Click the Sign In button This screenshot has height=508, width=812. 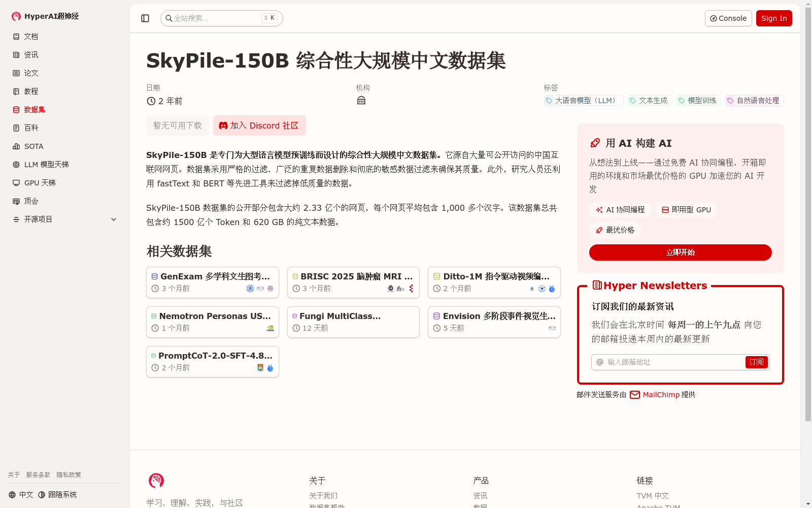[x=774, y=18]
